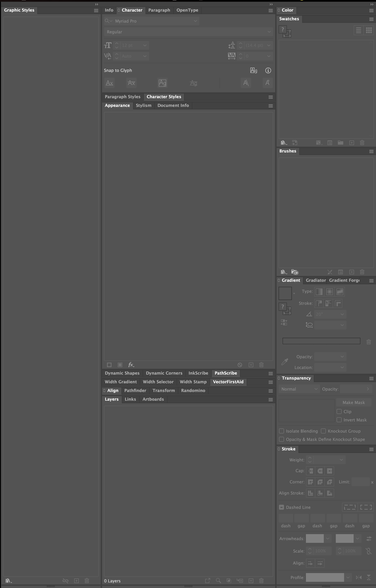The image size is (376, 588).
Task: Switch to the Paragraph tab
Action: (159, 10)
